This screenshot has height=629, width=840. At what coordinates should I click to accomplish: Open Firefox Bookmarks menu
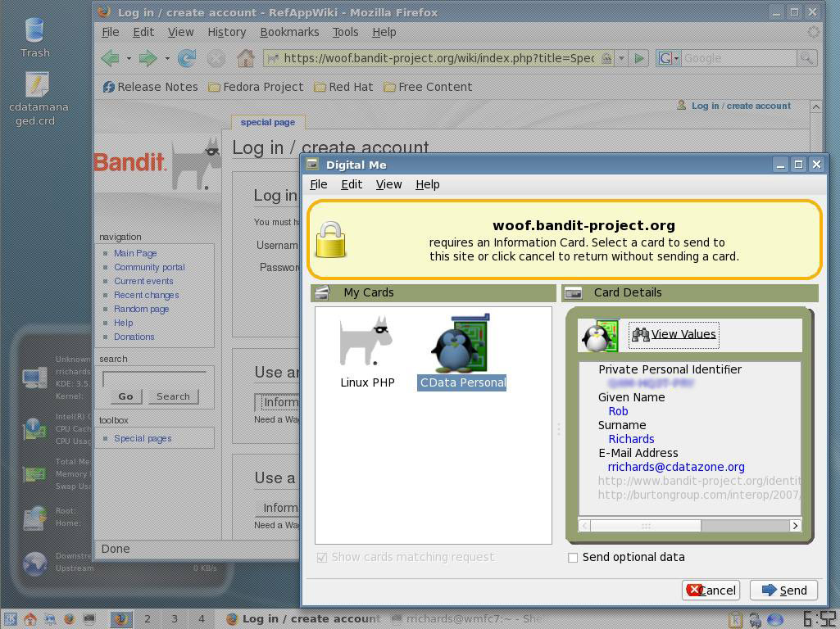point(289,32)
